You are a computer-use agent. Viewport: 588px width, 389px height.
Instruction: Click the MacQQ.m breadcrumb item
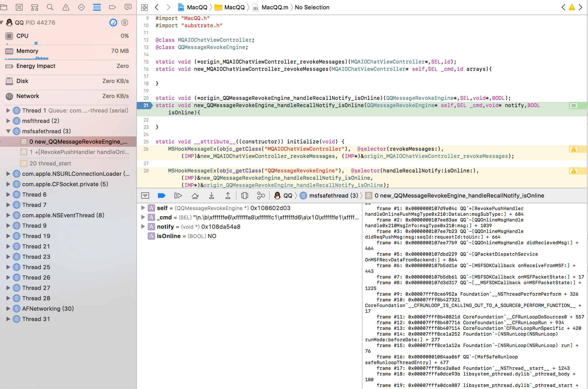point(275,7)
